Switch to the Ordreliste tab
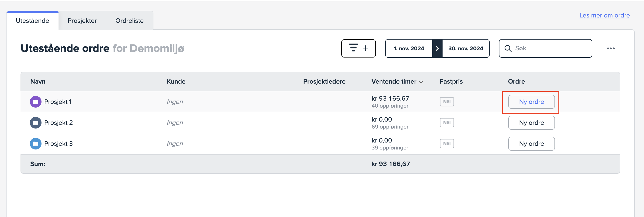The image size is (644, 217). tap(129, 21)
